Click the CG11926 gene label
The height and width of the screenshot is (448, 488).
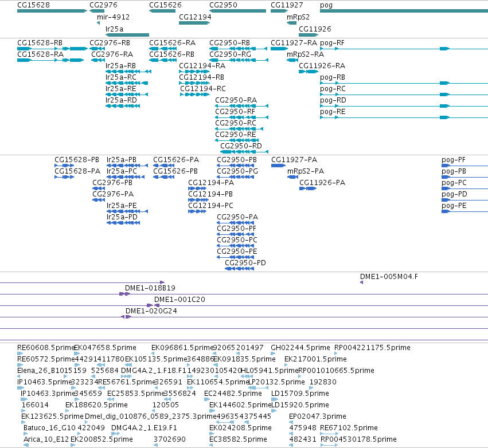click(x=315, y=29)
